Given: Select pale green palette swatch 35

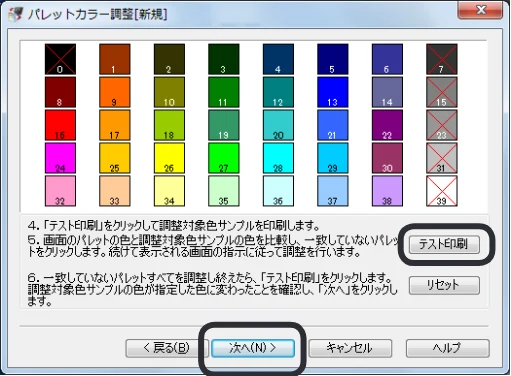Looking at the screenshot, I should pyautogui.click(x=224, y=191).
